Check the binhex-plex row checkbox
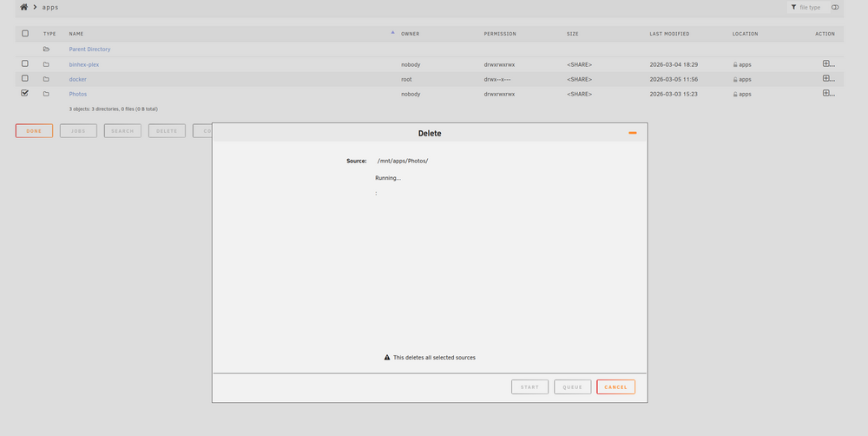The height and width of the screenshot is (436, 868). (x=25, y=63)
